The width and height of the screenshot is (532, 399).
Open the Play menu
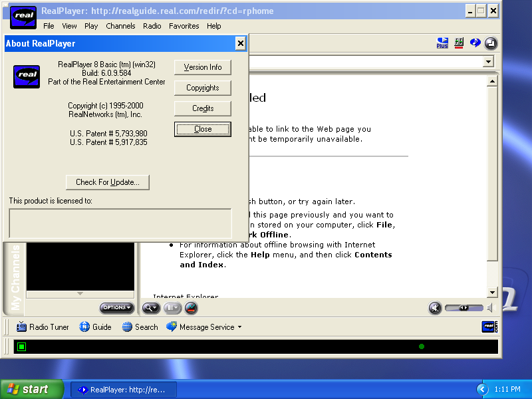pos(91,26)
